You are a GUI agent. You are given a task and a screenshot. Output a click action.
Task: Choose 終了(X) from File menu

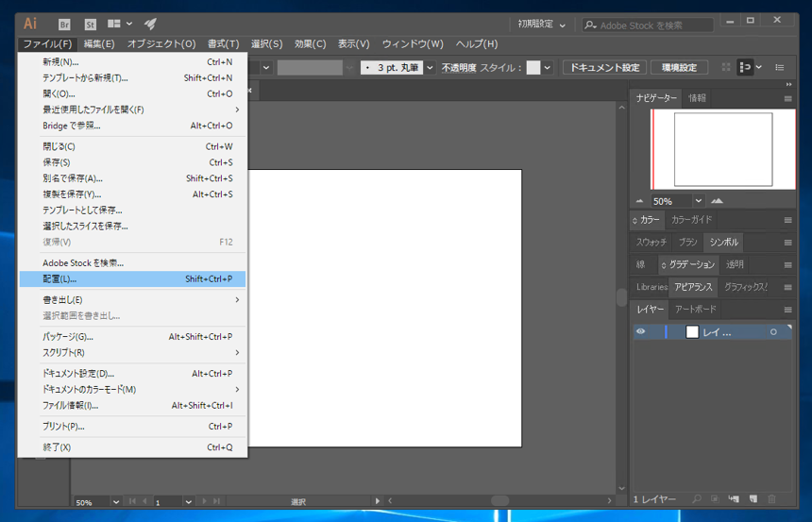point(132,447)
